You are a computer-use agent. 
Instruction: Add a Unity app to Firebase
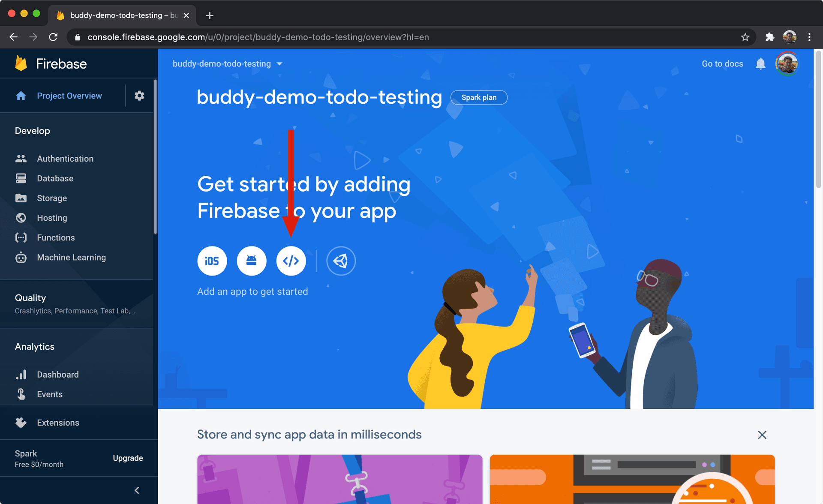pos(341,261)
